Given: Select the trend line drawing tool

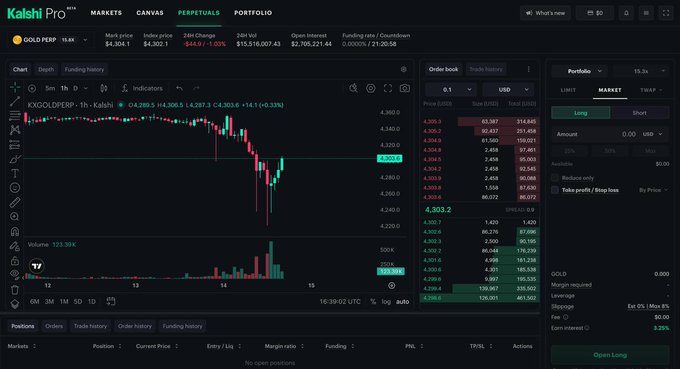Looking at the screenshot, I should 15,101.
